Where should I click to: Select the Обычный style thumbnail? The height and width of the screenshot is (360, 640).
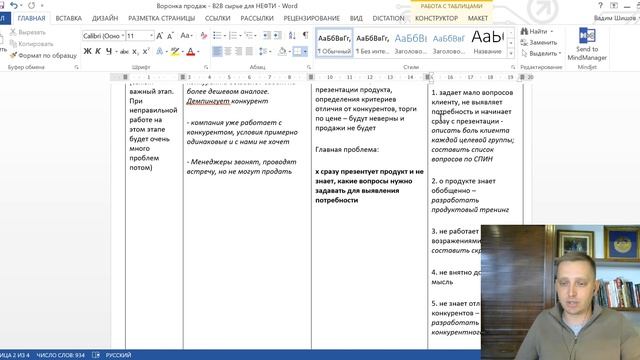(x=334, y=43)
